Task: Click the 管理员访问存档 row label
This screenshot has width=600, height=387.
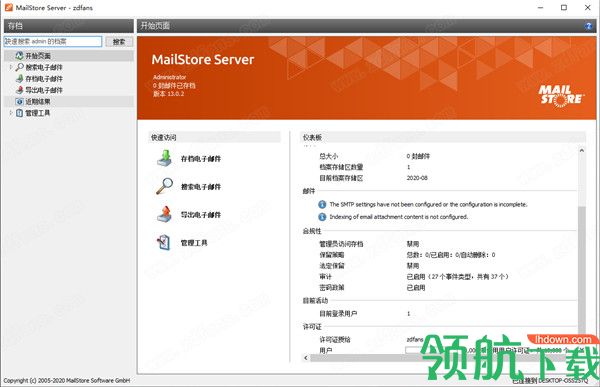Action: click(x=341, y=244)
